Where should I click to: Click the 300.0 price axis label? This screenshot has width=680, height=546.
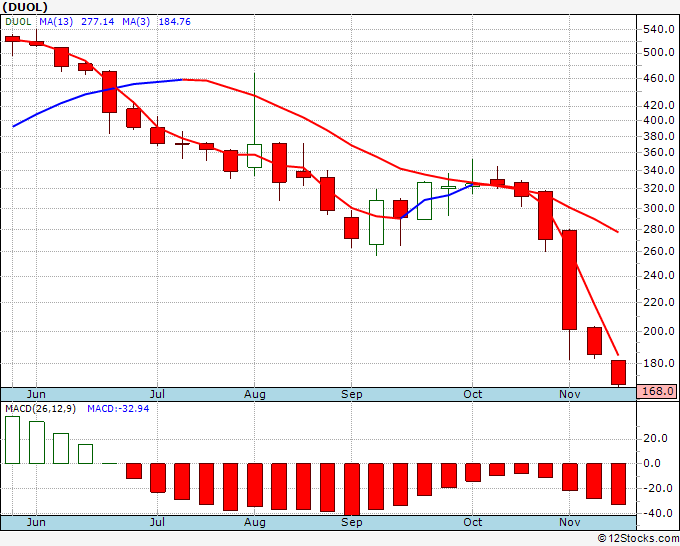coord(659,208)
